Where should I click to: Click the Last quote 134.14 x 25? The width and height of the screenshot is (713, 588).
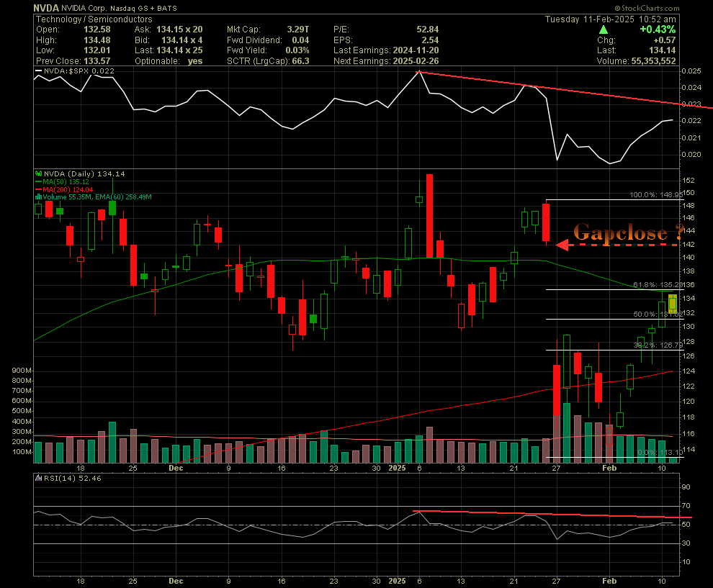pyautogui.click(x=179, y=50)
